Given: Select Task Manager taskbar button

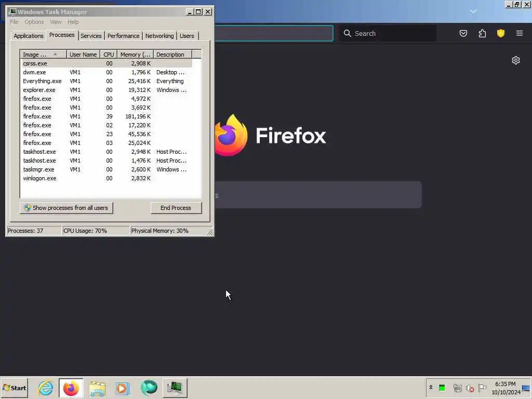Looking at the screenshot, I should pos(175,388).
